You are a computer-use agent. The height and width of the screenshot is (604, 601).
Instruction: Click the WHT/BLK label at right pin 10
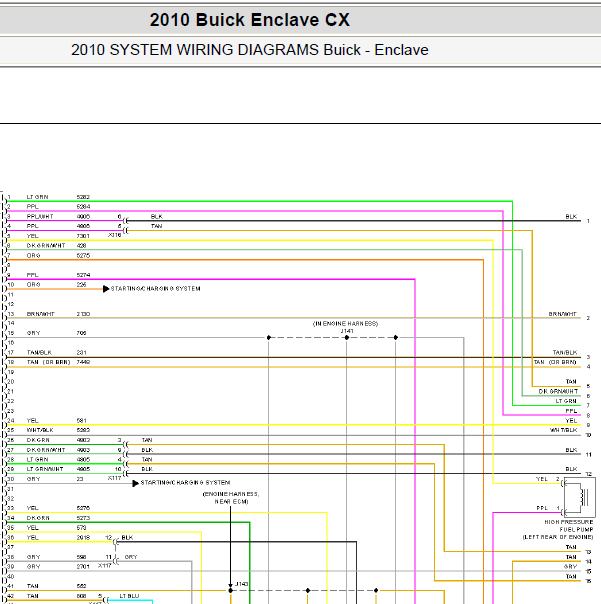click(564, 430)
